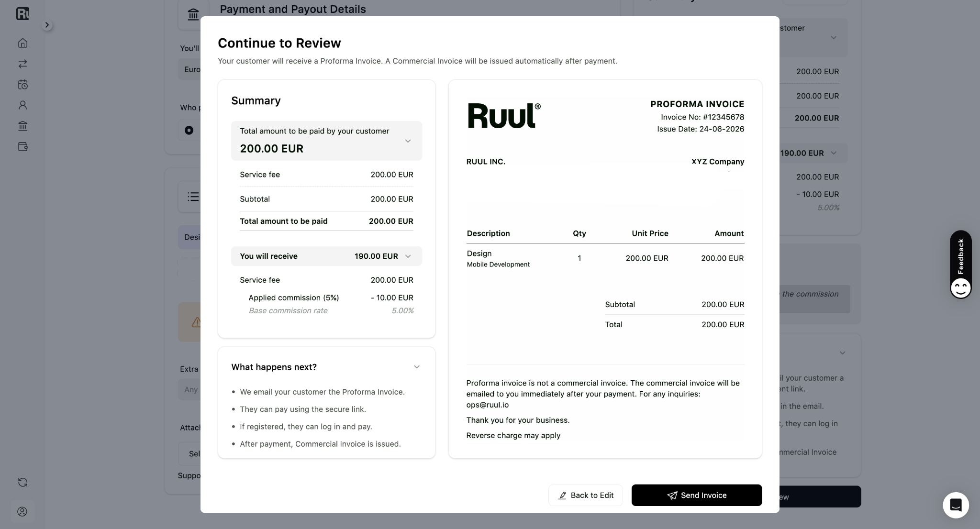
Task: Toggle the background 190.00 EUR dropdown chevron
Action: [834, 153]
